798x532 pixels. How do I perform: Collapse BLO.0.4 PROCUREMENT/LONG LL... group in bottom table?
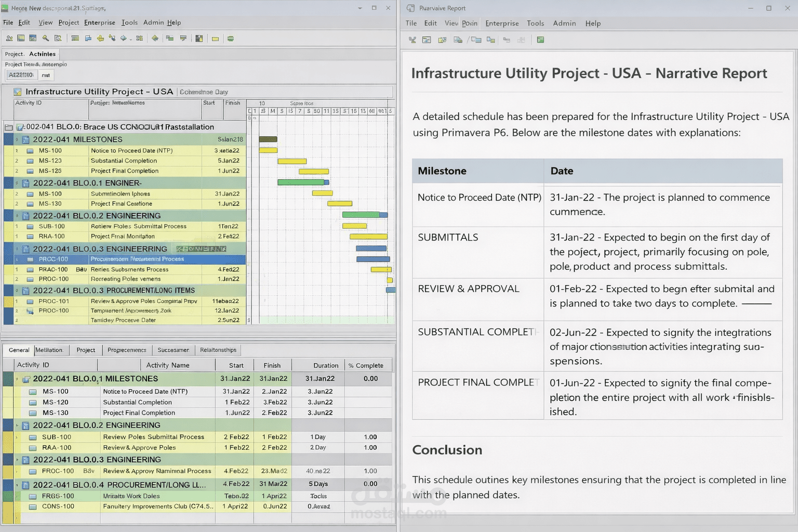[17, 485]
